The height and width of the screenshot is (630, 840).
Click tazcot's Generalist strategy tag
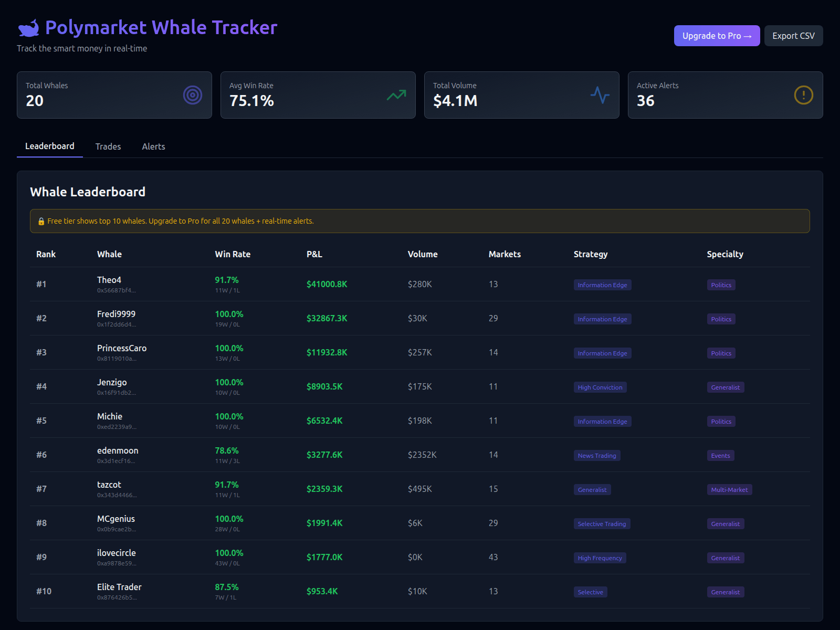[x=592, y=490]
